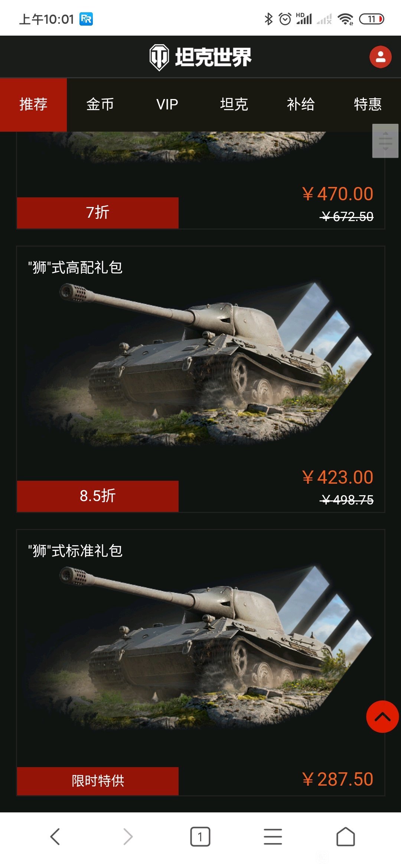Open the VIP tab
Screen dimensions: 401x868
tap(167, 105)
